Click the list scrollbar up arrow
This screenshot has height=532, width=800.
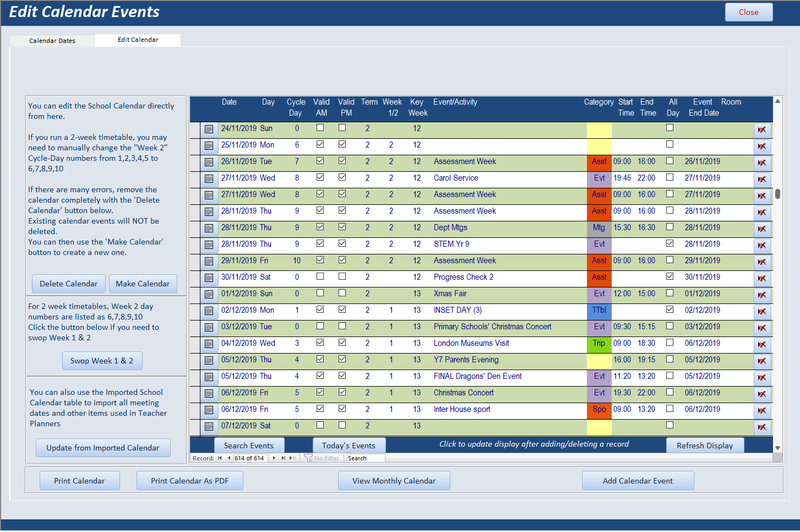point(777,101)
